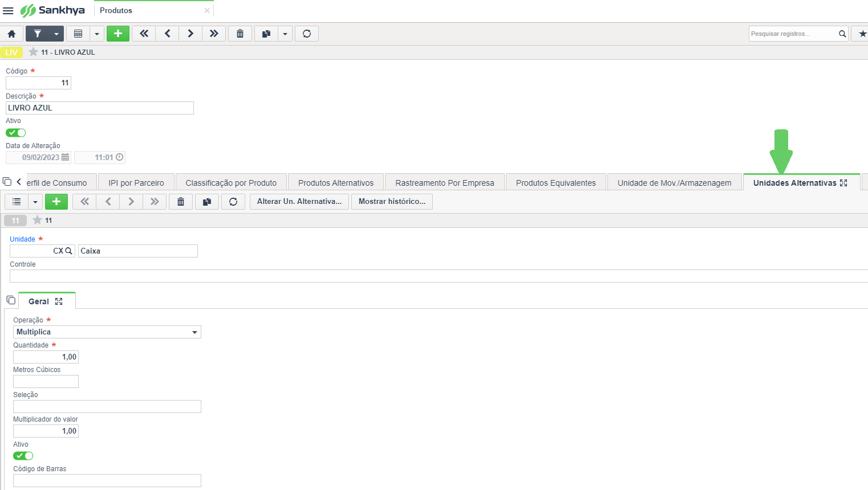Favorite the unit record 11 star
Screen dimensions: 868x490
pos(38,220)
